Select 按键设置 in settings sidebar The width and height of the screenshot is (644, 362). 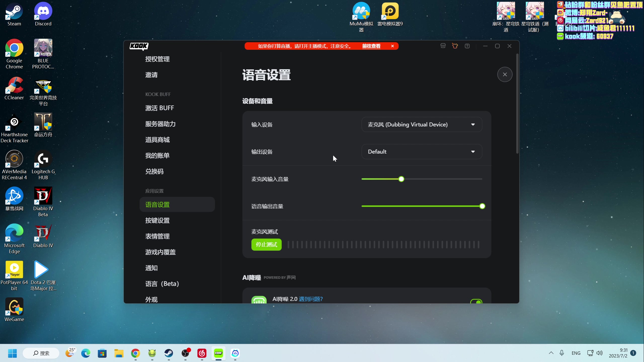coord(157,220)
